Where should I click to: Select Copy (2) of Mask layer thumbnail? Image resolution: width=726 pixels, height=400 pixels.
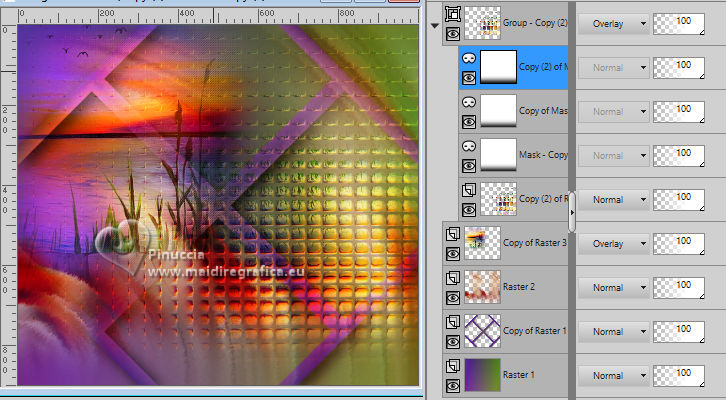tap(499, 67)
